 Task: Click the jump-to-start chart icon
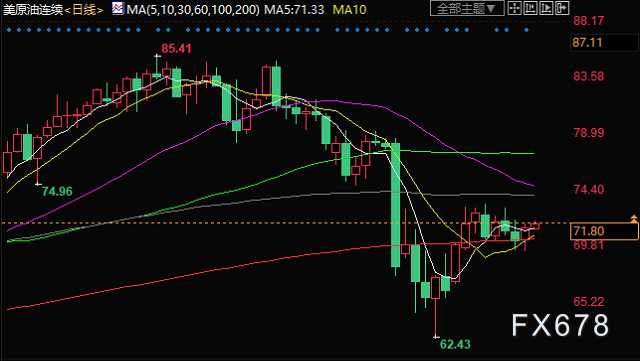click(x=530, y=8)
